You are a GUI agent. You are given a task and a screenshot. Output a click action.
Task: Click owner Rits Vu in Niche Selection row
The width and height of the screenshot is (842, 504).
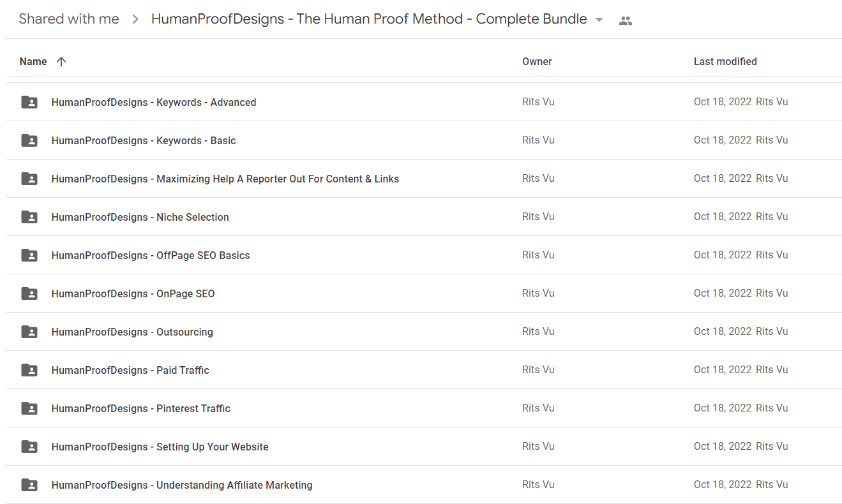pyautogui.click(x=538, y=217)
